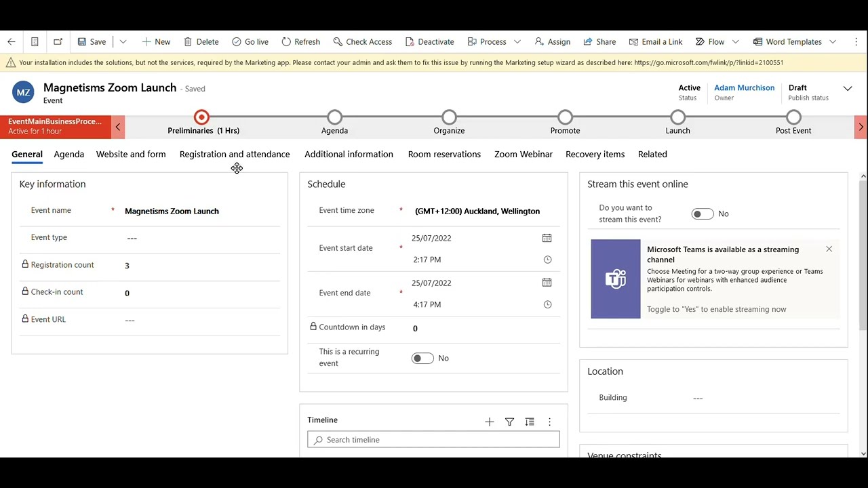Open time picker for 4:17 PM
Screen dimensions: 868x488
(x=547, y=305)
